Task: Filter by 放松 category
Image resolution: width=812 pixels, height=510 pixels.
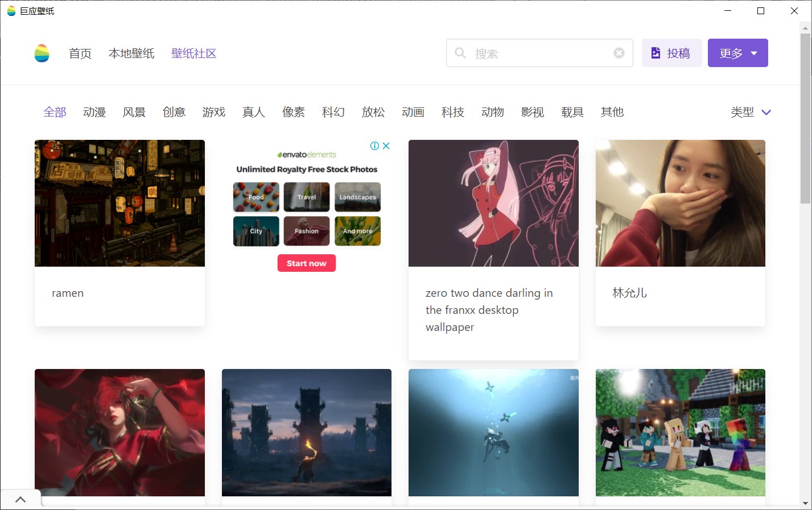Action: [x=373, y=112]
